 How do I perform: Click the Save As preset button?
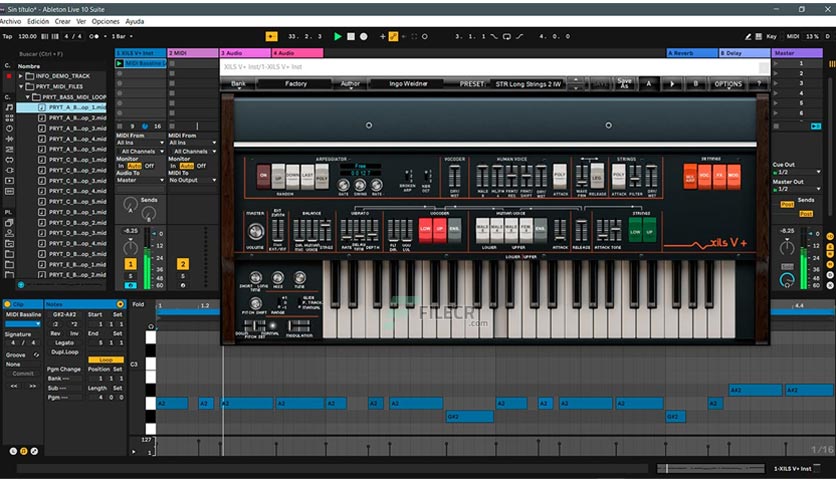624,83
